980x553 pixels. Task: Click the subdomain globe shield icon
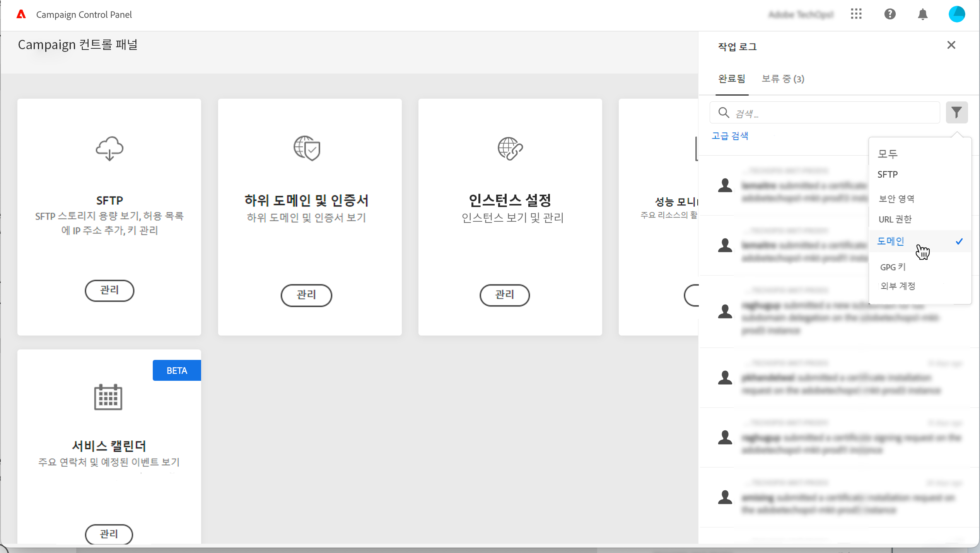point(307,148)
